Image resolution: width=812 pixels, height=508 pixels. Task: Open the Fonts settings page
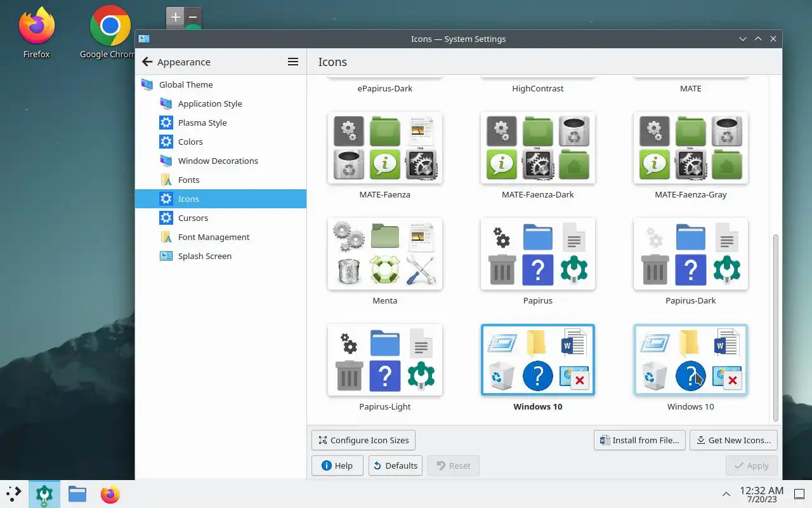tap(221, 180)
